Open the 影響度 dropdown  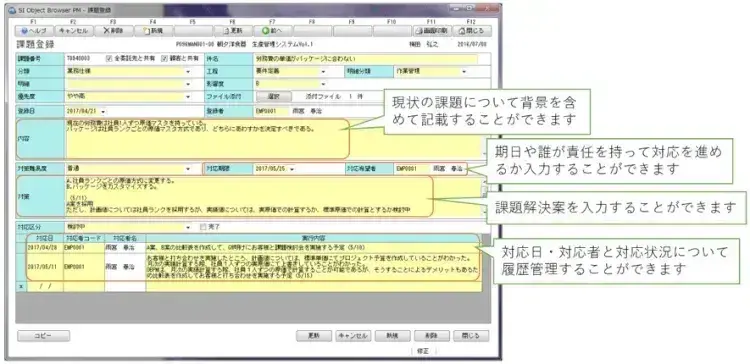[323, 84]
